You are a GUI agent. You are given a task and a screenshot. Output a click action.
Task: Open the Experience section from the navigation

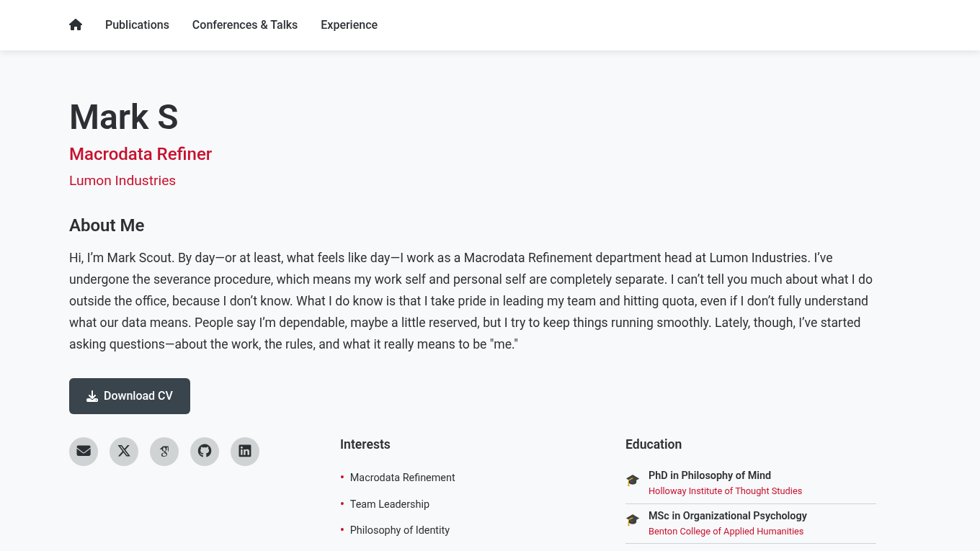pyautogui.click(x=349, y=24)
